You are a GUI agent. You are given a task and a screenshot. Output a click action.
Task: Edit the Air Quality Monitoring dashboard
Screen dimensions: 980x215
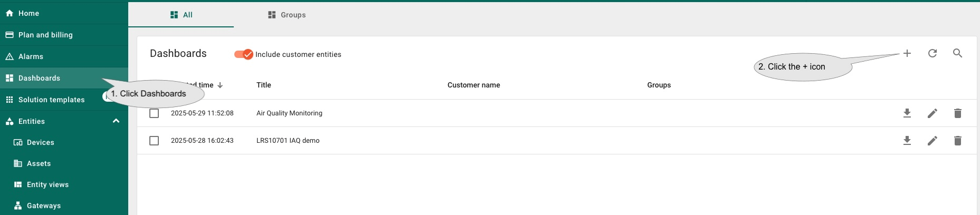tap(932, 113)
